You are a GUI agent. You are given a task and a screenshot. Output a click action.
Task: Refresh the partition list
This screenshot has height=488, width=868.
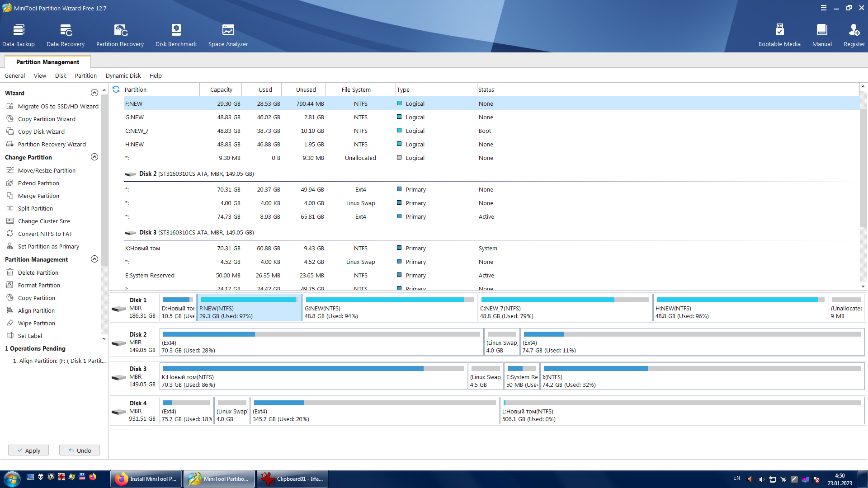click(x=116, y=89)
